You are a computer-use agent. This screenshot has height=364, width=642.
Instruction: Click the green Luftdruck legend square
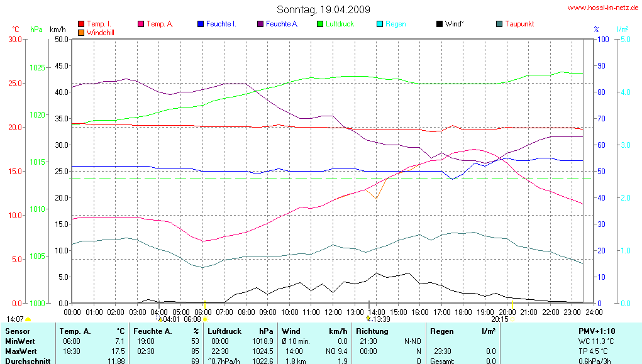(x=320, y=24)
